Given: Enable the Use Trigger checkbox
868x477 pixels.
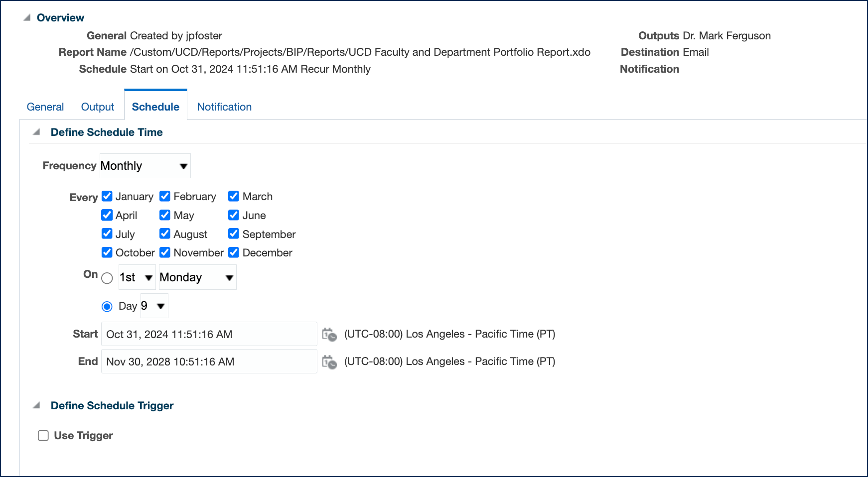Looking at the screenshot, I should [43, 436].
